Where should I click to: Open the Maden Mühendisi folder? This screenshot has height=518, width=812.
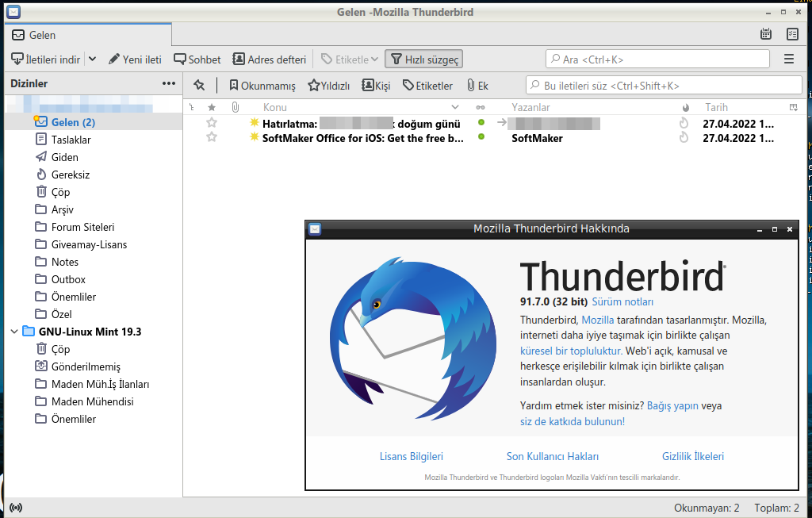(92, 401)
